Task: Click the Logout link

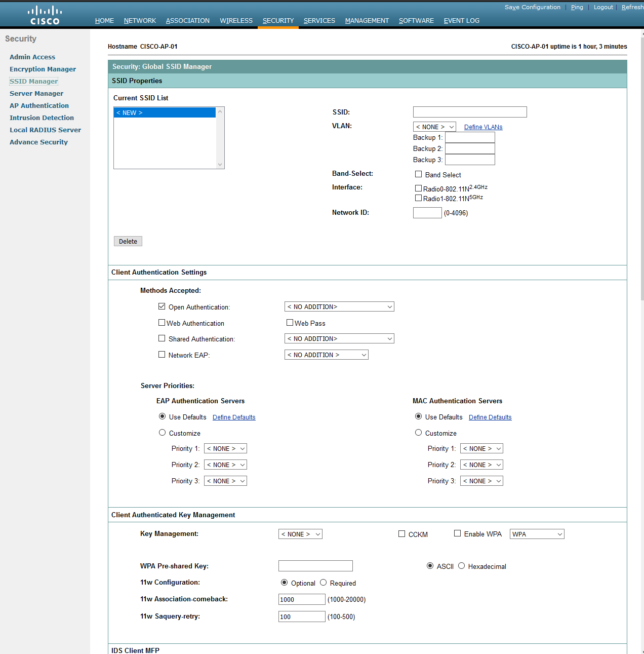Action: [x=603, y=7]
